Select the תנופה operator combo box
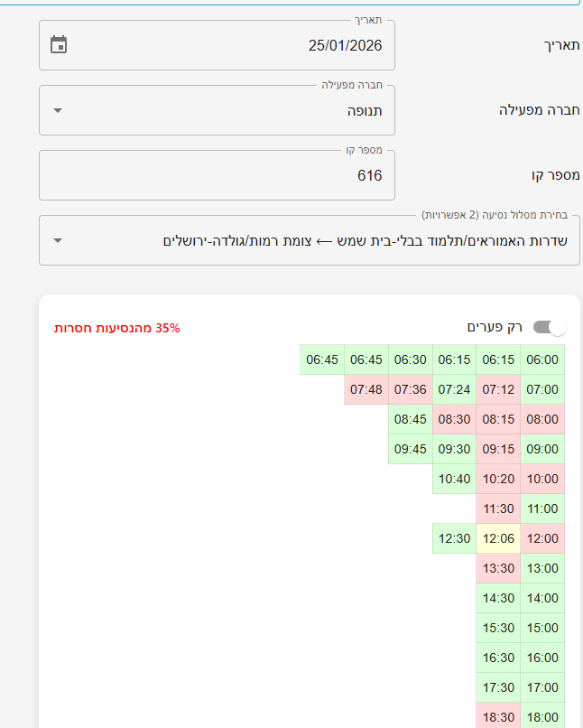Screen dimensions: 583x728 [217, 110]
